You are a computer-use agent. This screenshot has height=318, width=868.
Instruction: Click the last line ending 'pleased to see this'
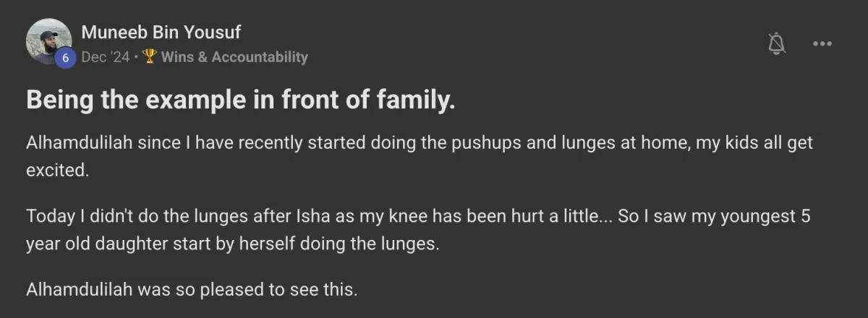click(x=192, y=290)
